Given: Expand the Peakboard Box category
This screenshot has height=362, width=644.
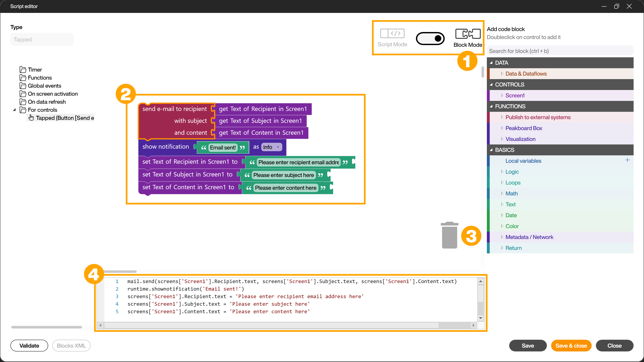Looking at the screenshot, I should point(560,128).
